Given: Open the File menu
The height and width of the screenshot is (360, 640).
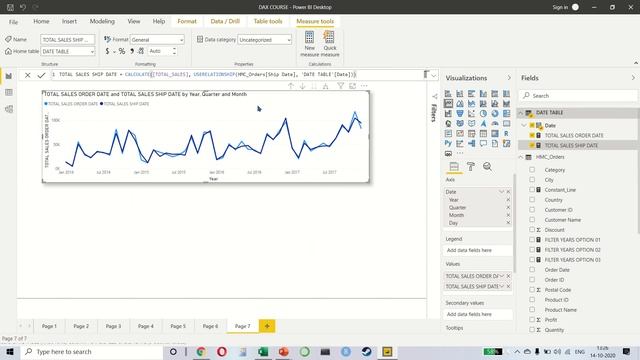Looking at the screenshot, I should (x=13, y=22).
